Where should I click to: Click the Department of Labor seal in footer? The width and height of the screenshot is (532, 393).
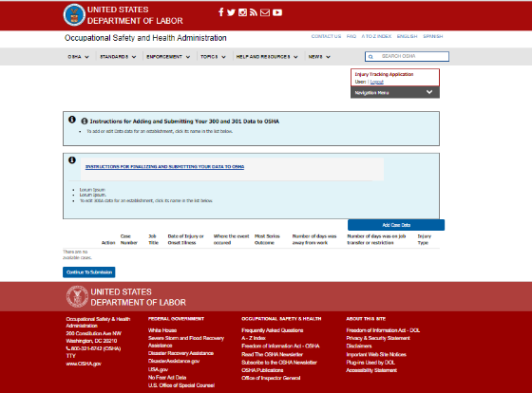click(77, 296)
